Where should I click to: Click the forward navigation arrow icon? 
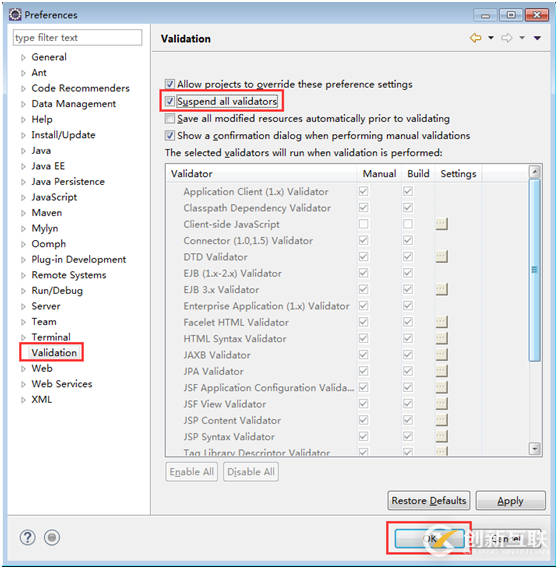506,38
